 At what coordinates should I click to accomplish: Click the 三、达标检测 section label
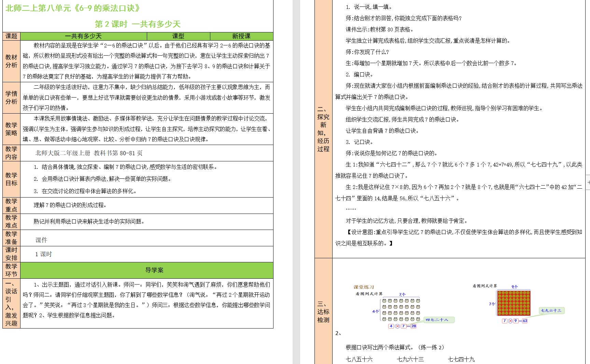click(323, 311)
